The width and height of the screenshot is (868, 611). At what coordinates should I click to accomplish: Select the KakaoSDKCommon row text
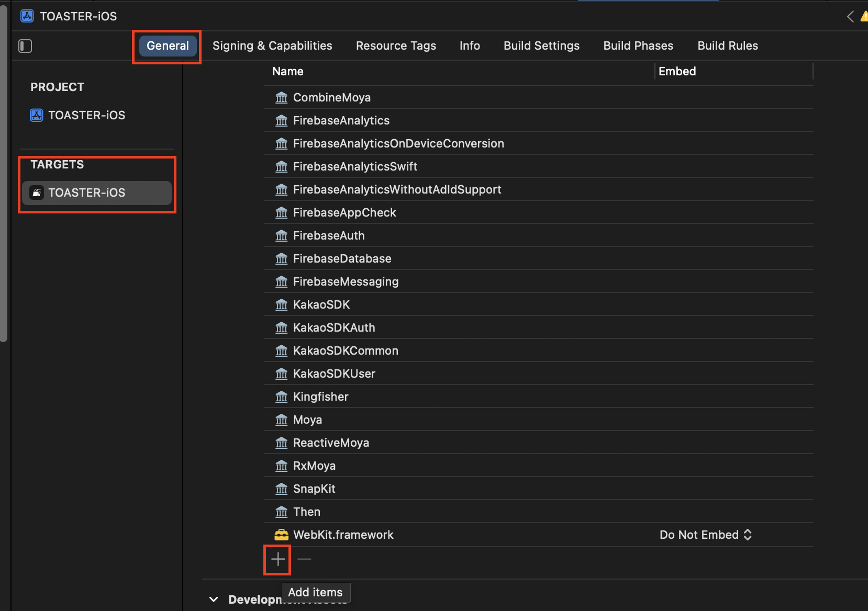(346, 350)
